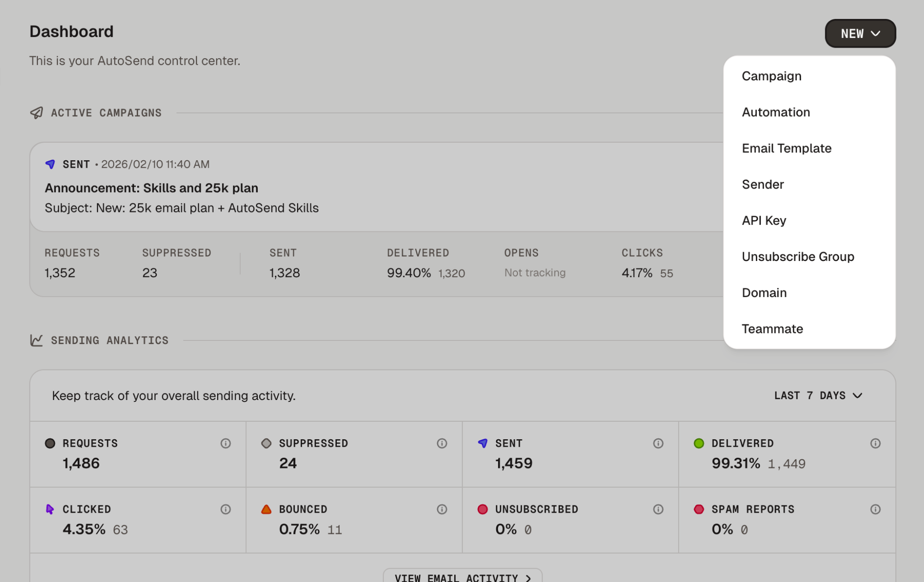924x582 pixels.
Task: Select Teammate from the New menu
Action: (x=772, y=329)
